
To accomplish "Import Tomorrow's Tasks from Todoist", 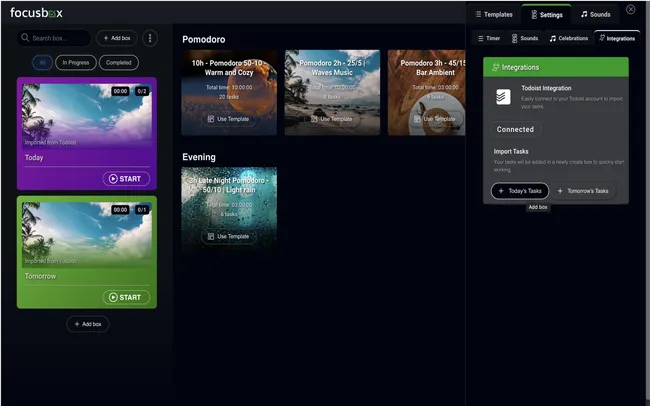I will (584, 191).
